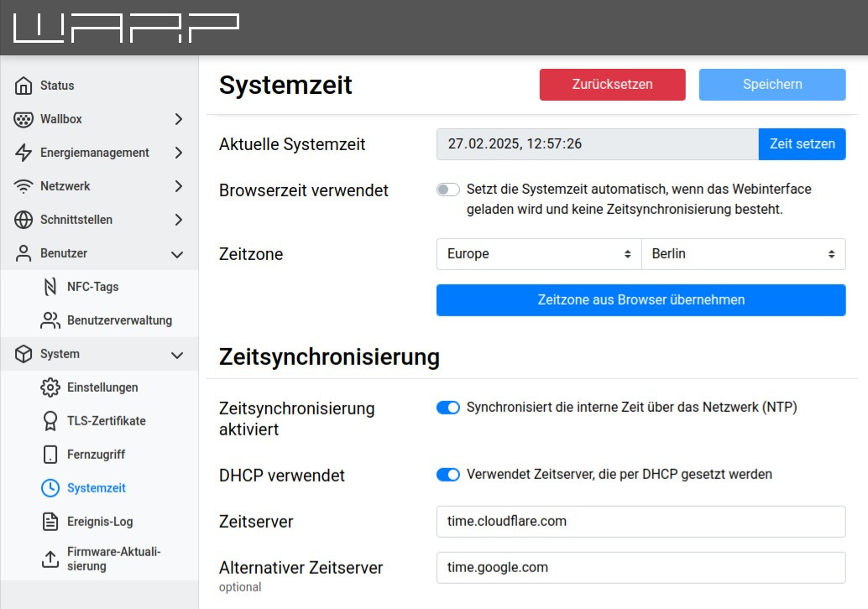Enable the Browserzeit verwendet switch
The width and height of the screenshot is (868, 609).
tap(448, 190)
